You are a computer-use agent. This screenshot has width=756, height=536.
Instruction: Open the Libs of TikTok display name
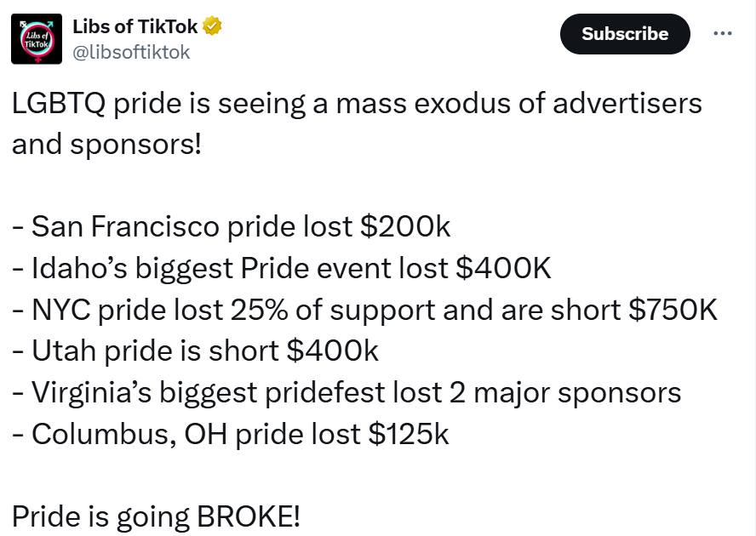[x=135, y=26]
